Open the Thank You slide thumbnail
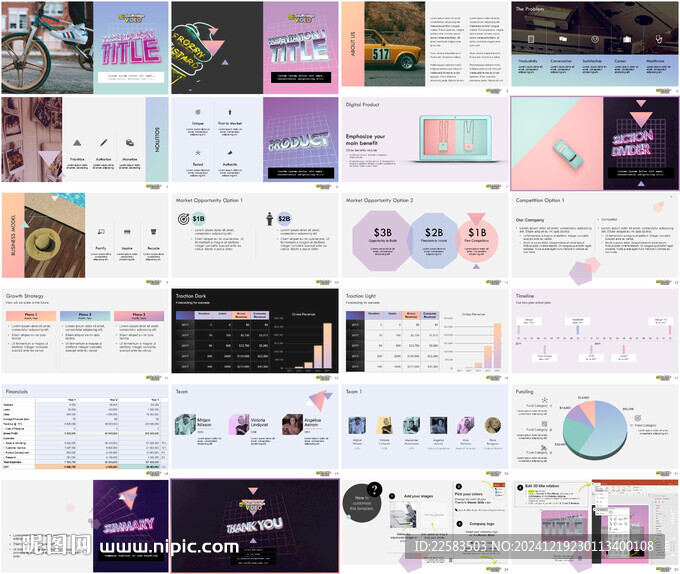This screenshot has width=680, height=574. click(255, 526)
